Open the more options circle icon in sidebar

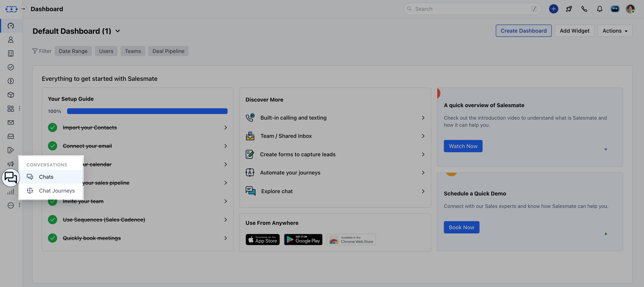click(x=11, y=205)
